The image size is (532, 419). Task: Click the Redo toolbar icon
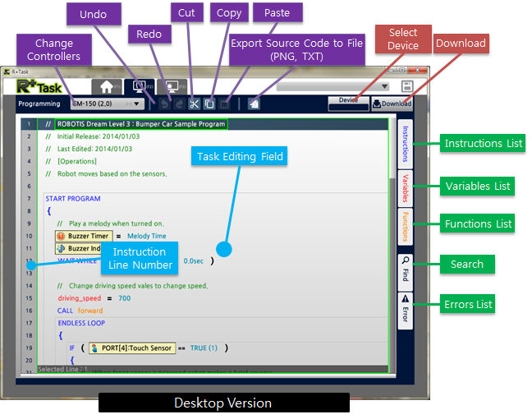pyautogui.click(x=179, y=104)
